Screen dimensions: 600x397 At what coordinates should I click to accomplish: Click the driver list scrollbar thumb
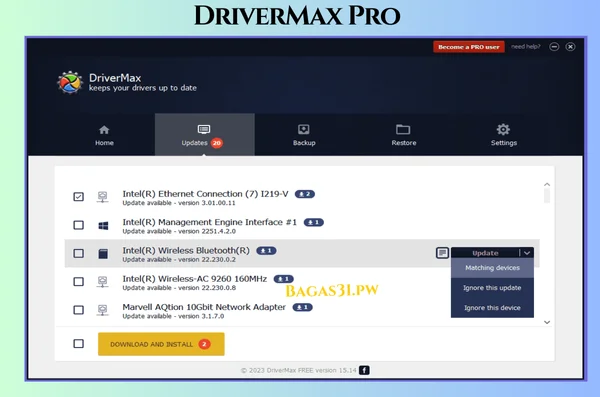tap(547, 196)
